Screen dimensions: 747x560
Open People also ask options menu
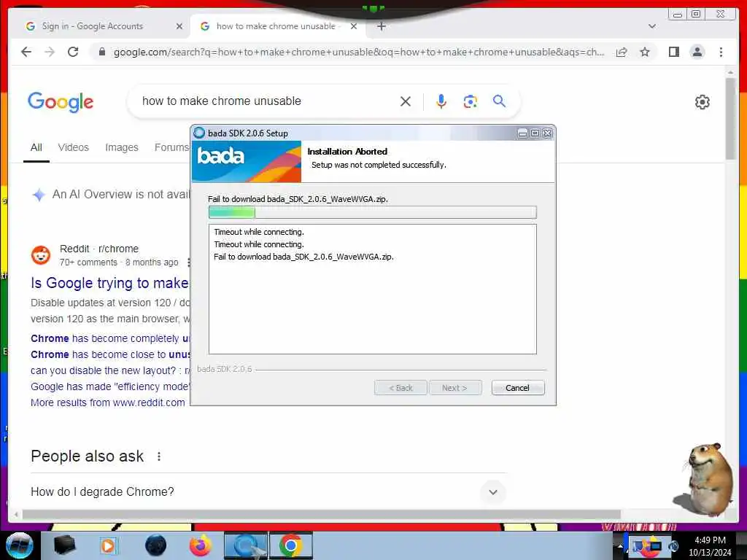[x=158, y=456]
